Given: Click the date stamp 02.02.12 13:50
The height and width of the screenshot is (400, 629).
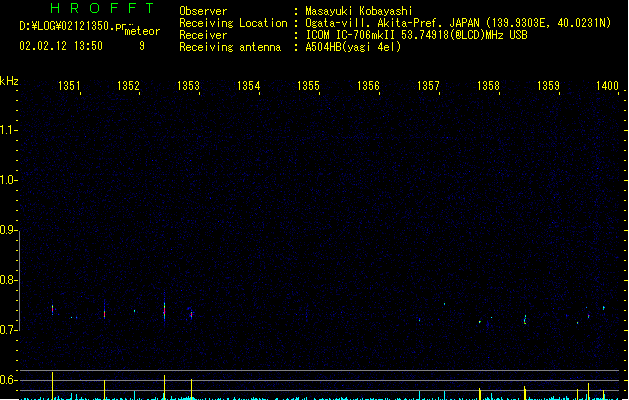Looking at the screenshot, I should pyautogui.click(x=61, y=46).
